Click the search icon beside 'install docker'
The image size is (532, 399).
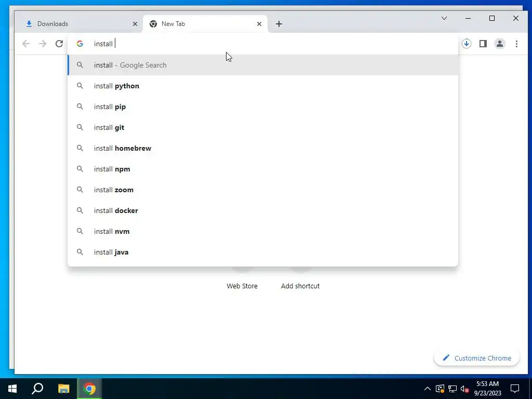pyautogui.click(x=79, y=210)
